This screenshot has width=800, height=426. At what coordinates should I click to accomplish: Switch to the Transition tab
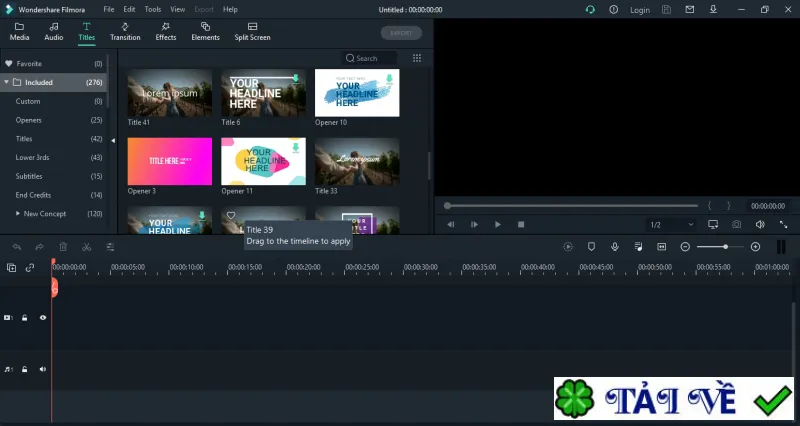pyautogui.click(x=125, y=32)
